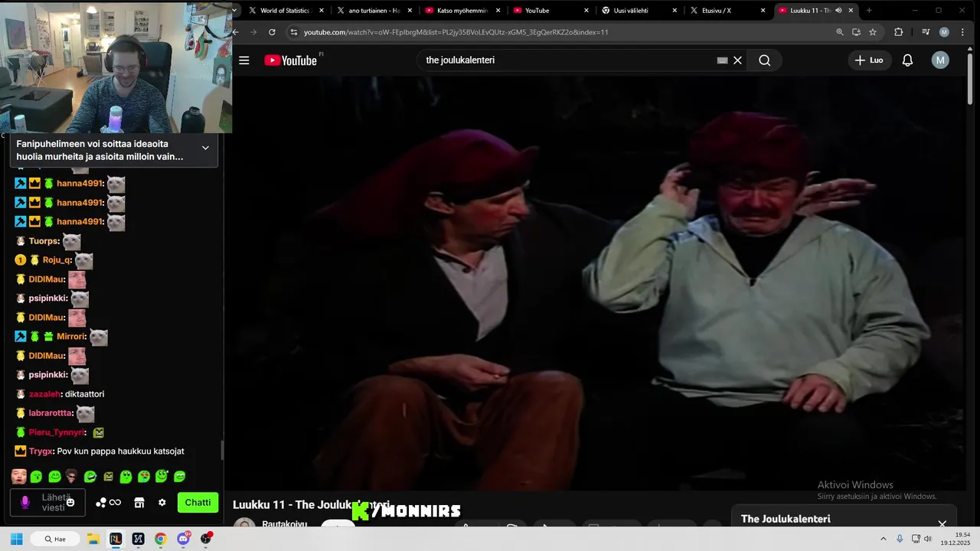This screenshot has width=980, height=551.
Task: Open YouTube notifications bell
Action: coord(907,60)
